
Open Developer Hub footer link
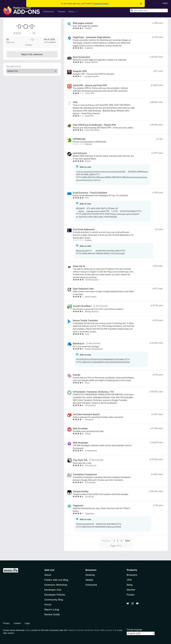coord(53,590)
